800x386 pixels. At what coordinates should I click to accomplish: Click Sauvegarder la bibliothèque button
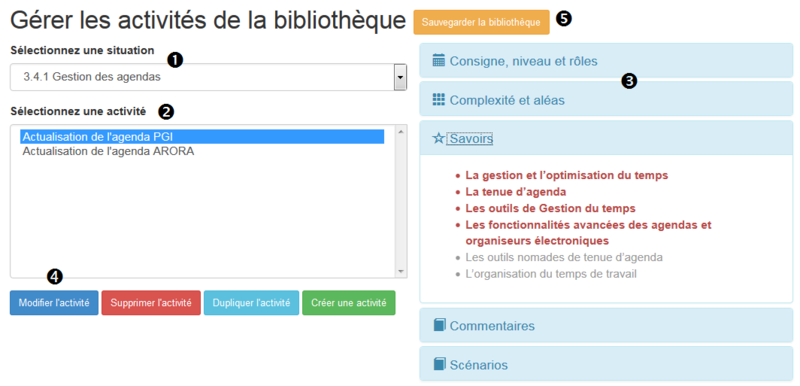(x=481, y=22)
